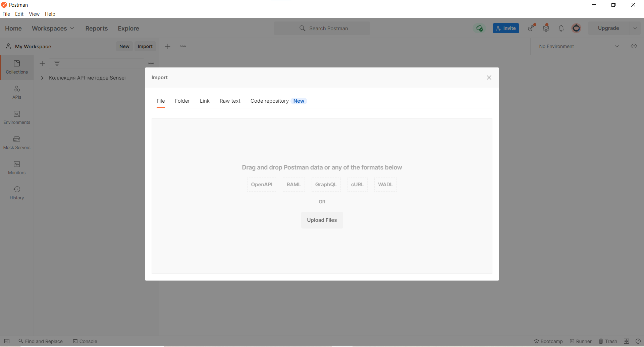The image size is (644, 347).
Task: Open the tab options three-dot menu
Action: pos(183,46)
